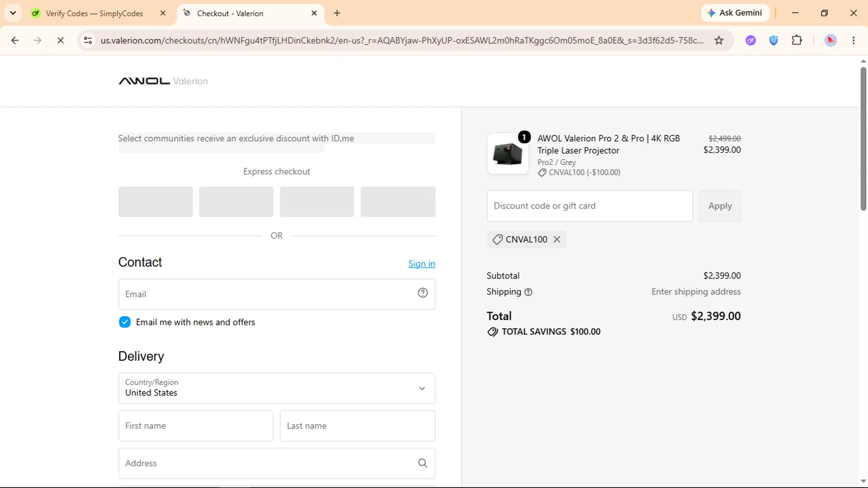Click the last express checkout placeholder button

pos(398,202)
